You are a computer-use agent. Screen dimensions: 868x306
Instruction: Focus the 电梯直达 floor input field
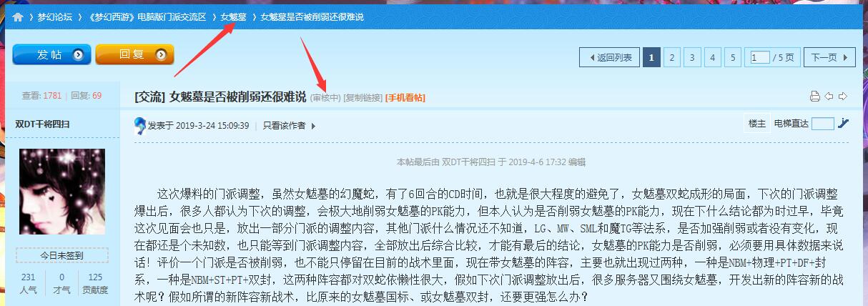[823, 124]
